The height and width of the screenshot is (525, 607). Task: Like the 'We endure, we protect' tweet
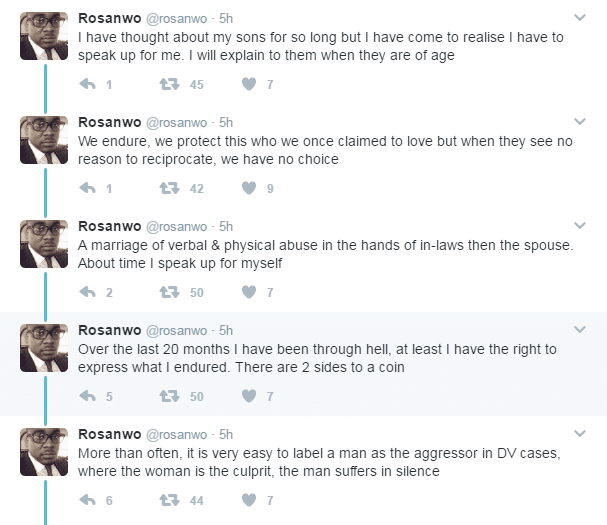coord(250,188)
